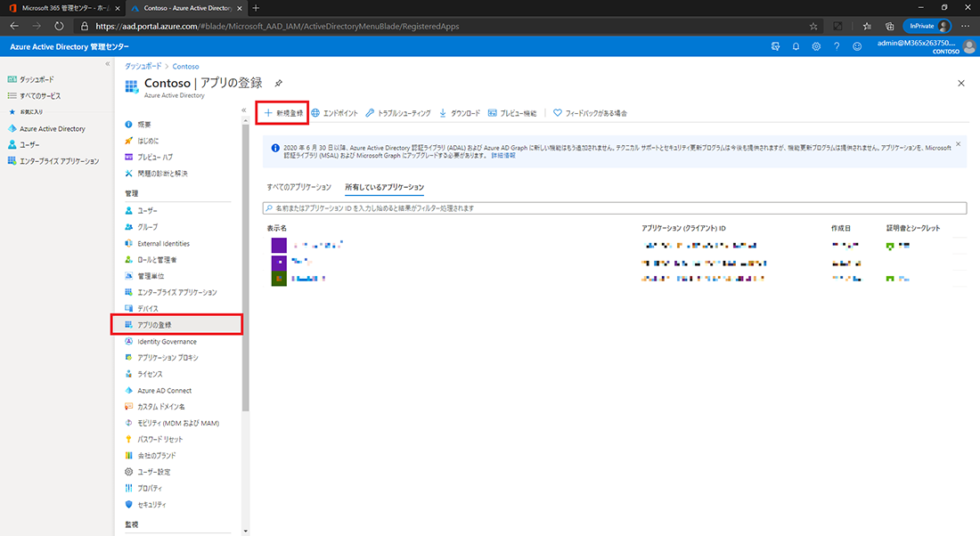Click アプリケーション (クライアント) ID column header
Screen dimensions: 980x536
click(x=683, y=228)
